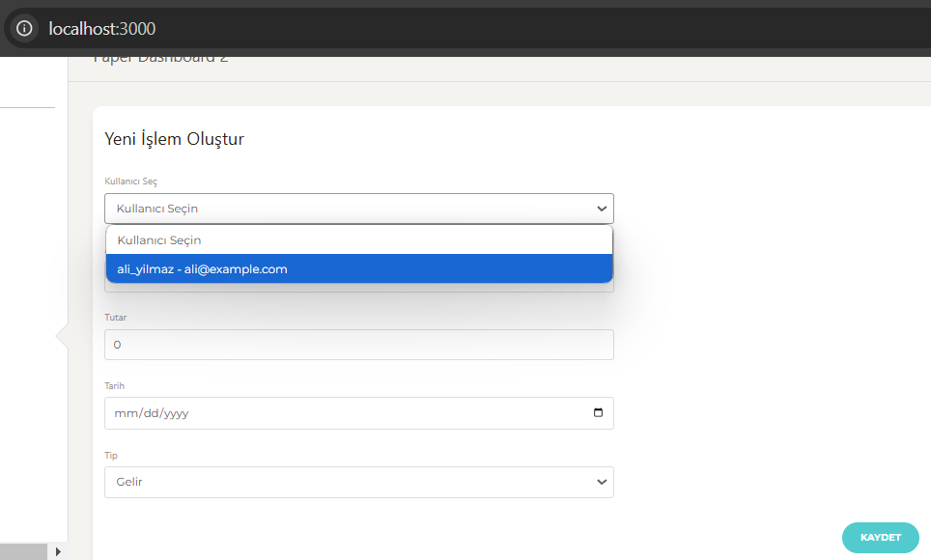This screenshot has width=931, height=560.
Task: Click the 'Yeni İşlem Oluştur' form heading
Action: (174, 139)
